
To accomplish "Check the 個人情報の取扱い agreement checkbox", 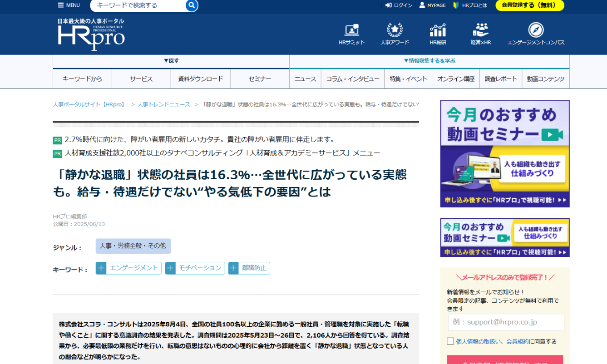I will (x=450, y=341).
